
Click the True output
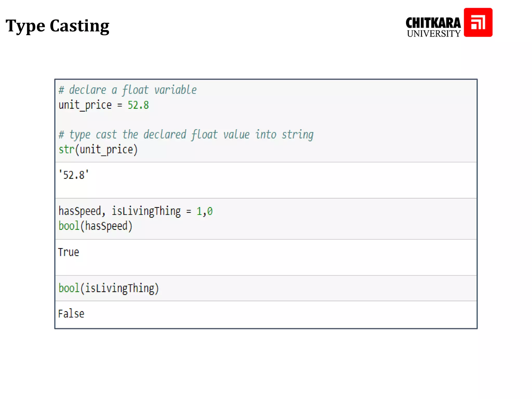pos(69,252)
